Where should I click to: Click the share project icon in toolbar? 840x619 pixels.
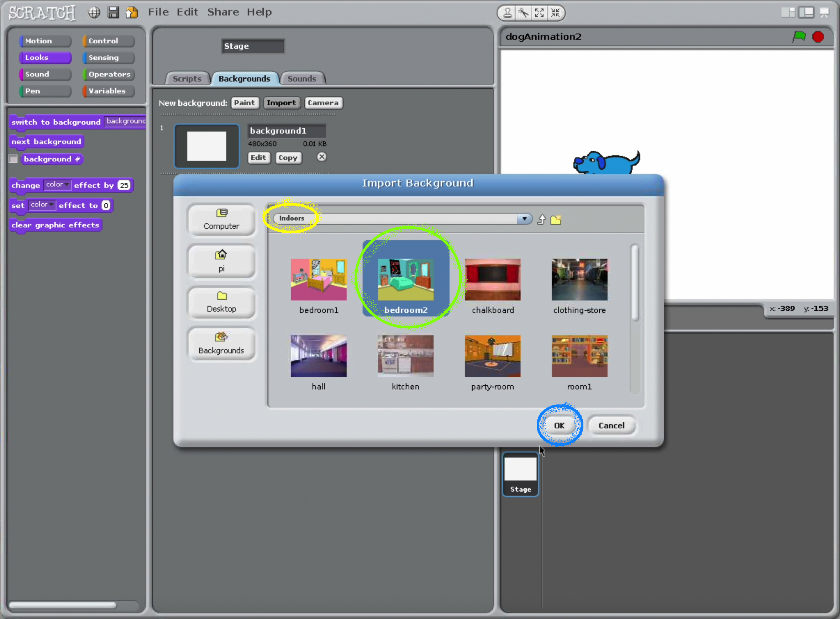[x=132, y=13]
